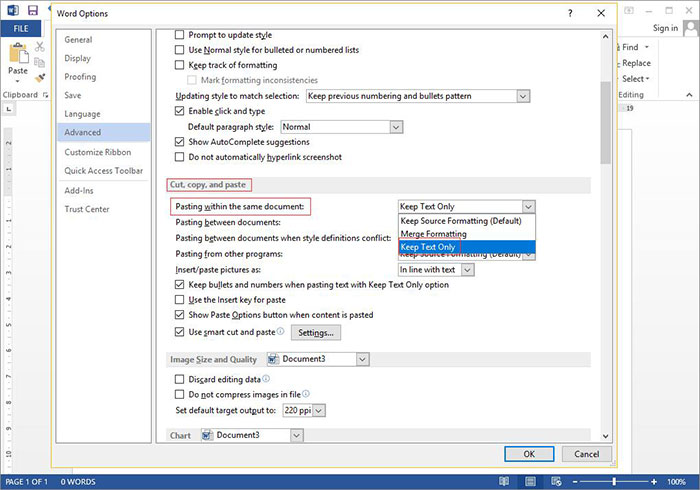This screenshot has width=700, height=490.
Task: Click info icon beside Do not compress images
Action: point(306,394)
